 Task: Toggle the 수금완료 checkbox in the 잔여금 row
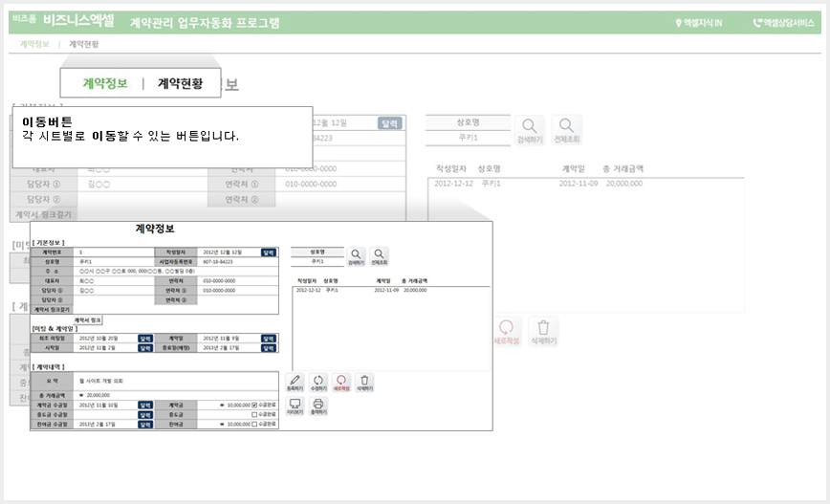pyautogui.click(x=254, y=424)
